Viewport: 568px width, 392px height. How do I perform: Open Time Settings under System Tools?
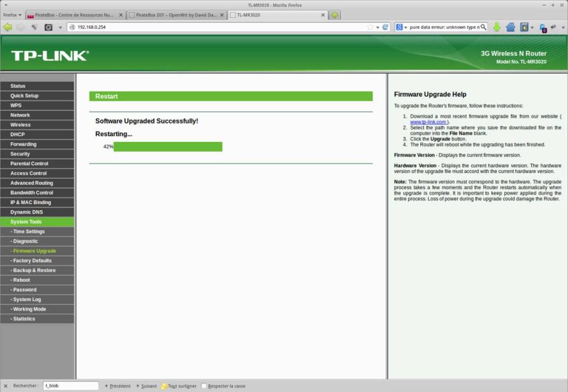tap(37, 231)
